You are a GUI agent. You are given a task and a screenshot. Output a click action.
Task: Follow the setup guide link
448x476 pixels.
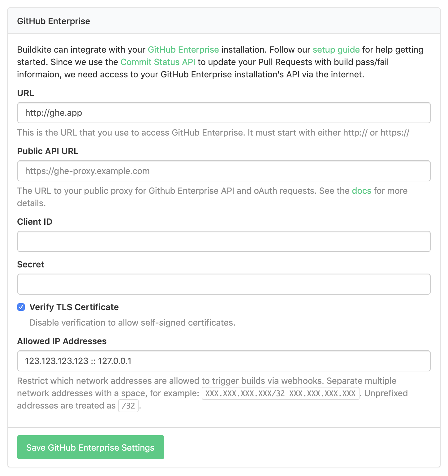click(336, 50)
